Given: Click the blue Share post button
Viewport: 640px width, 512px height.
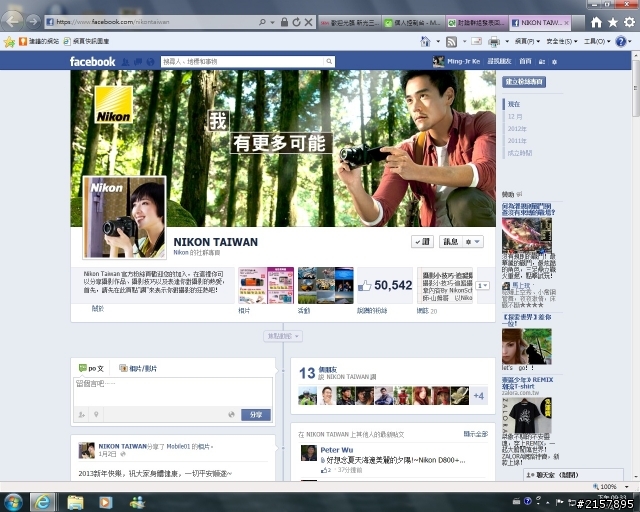Looking at the screenshot, I should (256, 415).
